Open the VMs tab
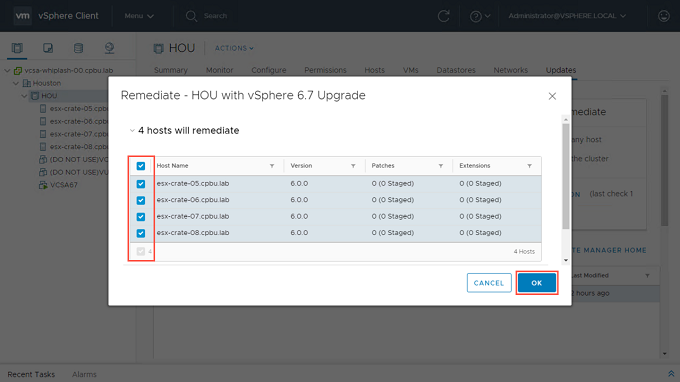The width and height of the screenshot is (680, 382). [x=411, y=70]
